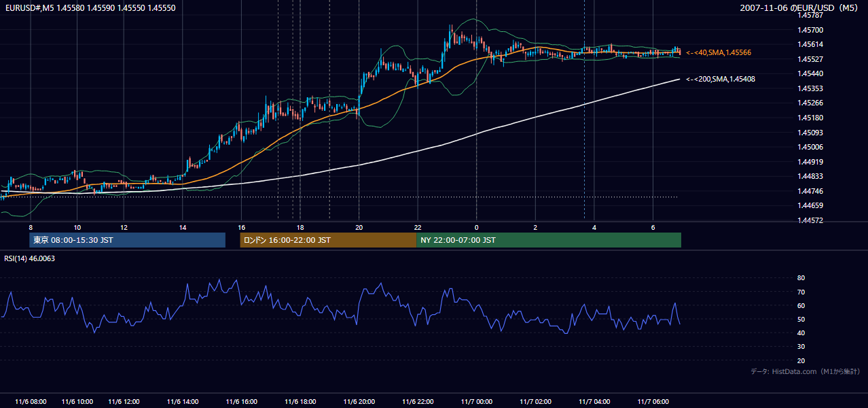
Task: Click RSI scale level 70
Action: tap(801, 292)
